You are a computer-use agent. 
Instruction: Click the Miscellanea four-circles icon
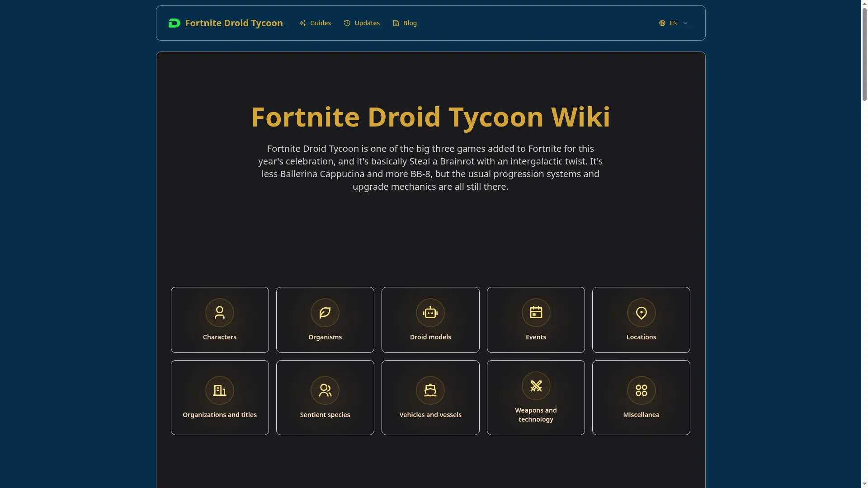tap(642, 390)
